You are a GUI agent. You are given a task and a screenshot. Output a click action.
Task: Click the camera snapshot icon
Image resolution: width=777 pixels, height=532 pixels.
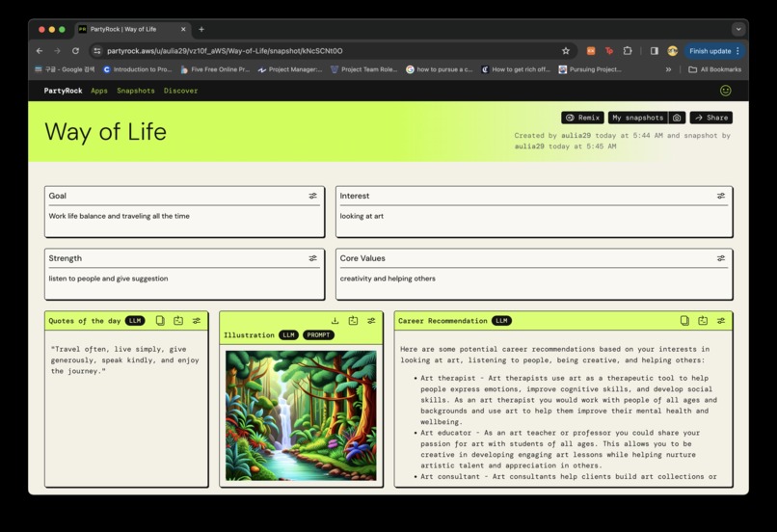677,118
